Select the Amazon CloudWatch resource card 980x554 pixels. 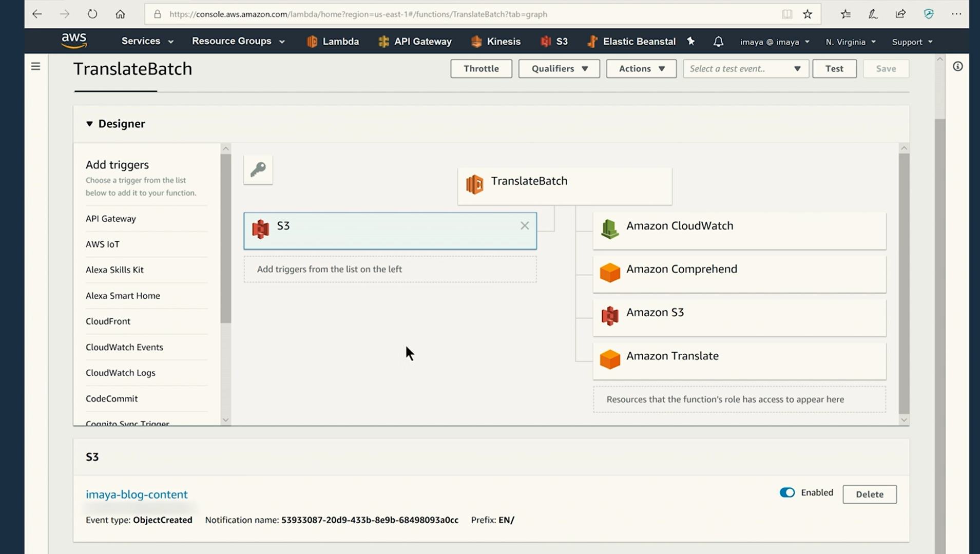[x=739, y=231]
